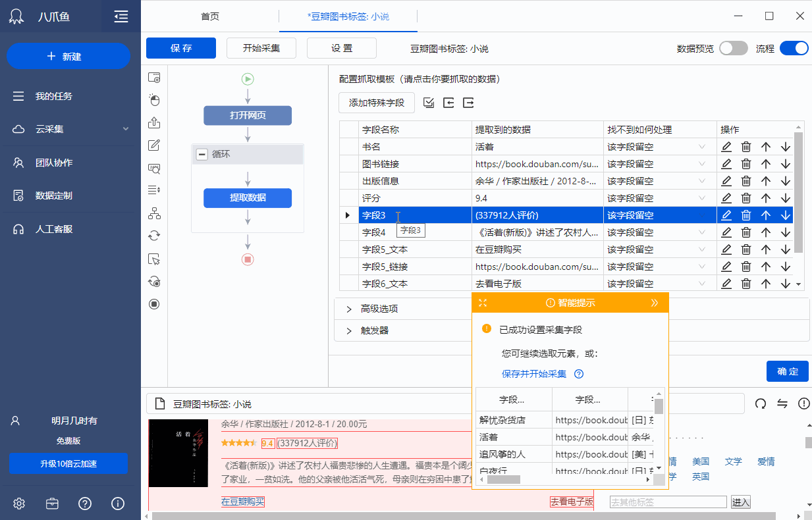Click the 新建 button
The width and height of the screenshot is (812, 520).
(x=68, y=57)
